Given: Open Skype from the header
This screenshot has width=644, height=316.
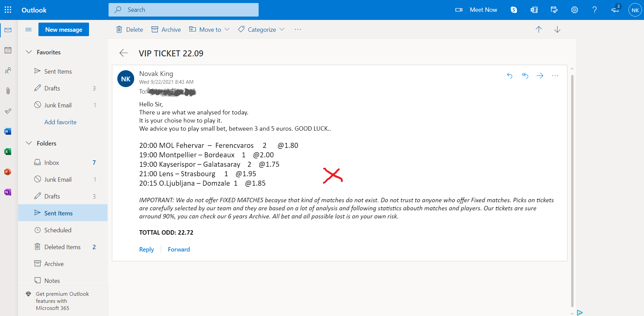Looking at the screenshot, I should (x=514, y=10).
